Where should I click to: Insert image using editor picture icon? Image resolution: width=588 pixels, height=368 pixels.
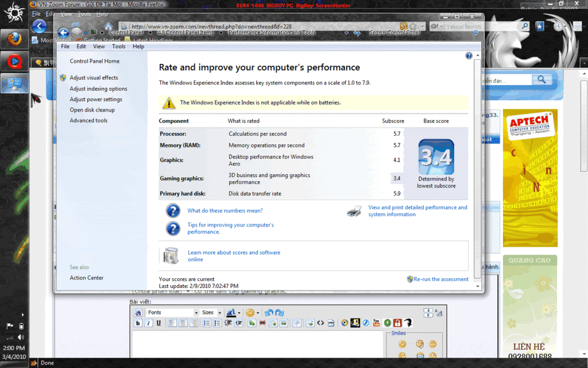[284, 323]
